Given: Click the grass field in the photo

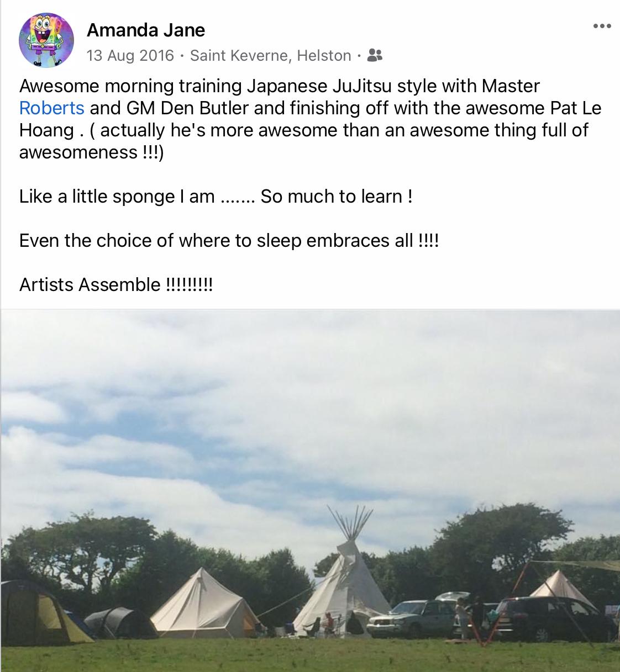Looking at the screenshot, I should coord(309,657).
